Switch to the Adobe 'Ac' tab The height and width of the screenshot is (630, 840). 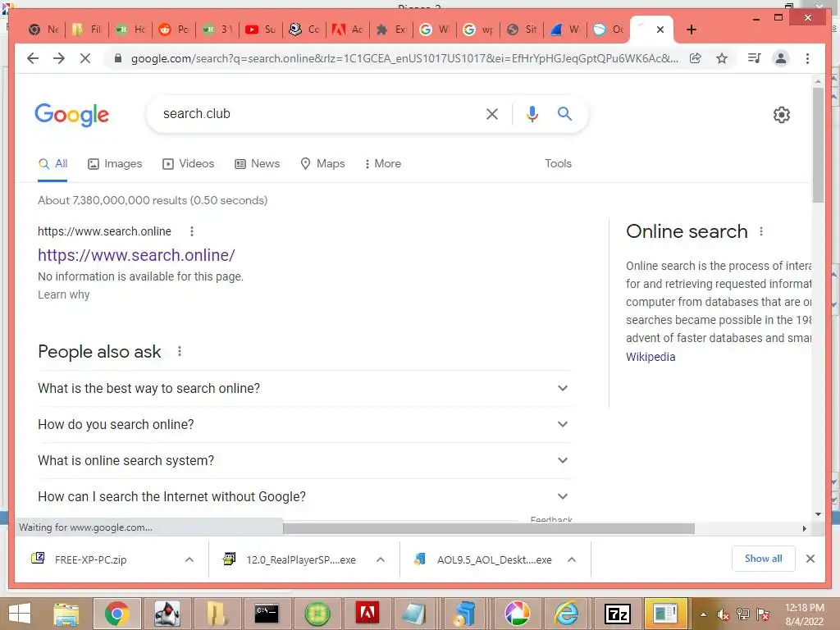click(x=347, y=30)
